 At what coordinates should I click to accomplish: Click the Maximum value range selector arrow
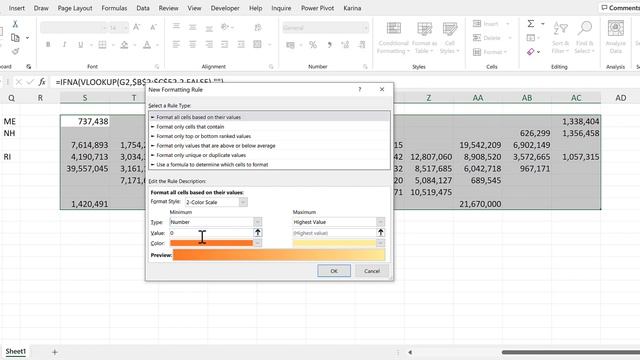380,233
